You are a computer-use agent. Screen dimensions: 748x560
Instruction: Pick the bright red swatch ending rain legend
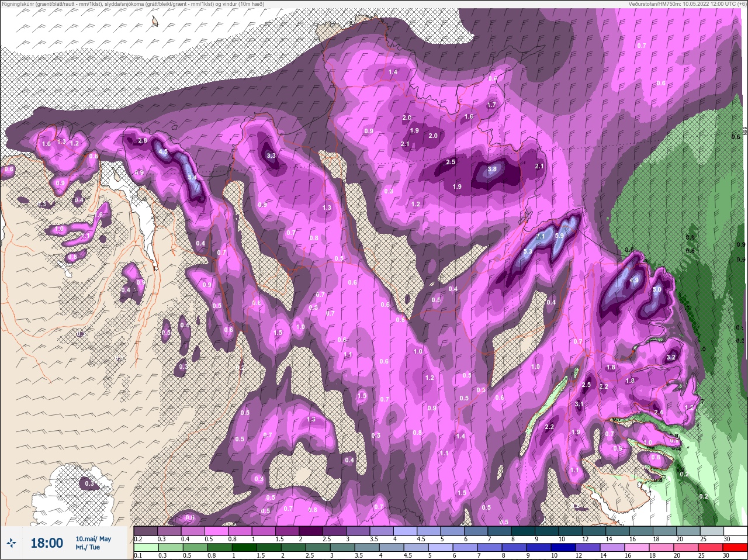tap(735, 548)
